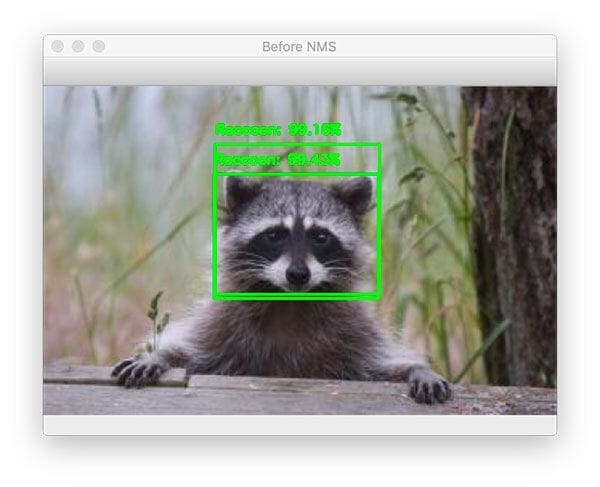
Task: Click the zoom window button
Action: (98, 47)
